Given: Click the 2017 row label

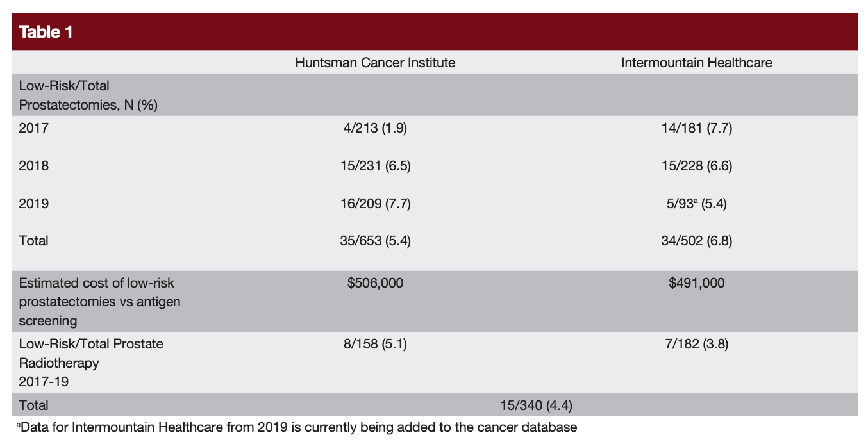Looking at the screenshot, I should (33, 128).
